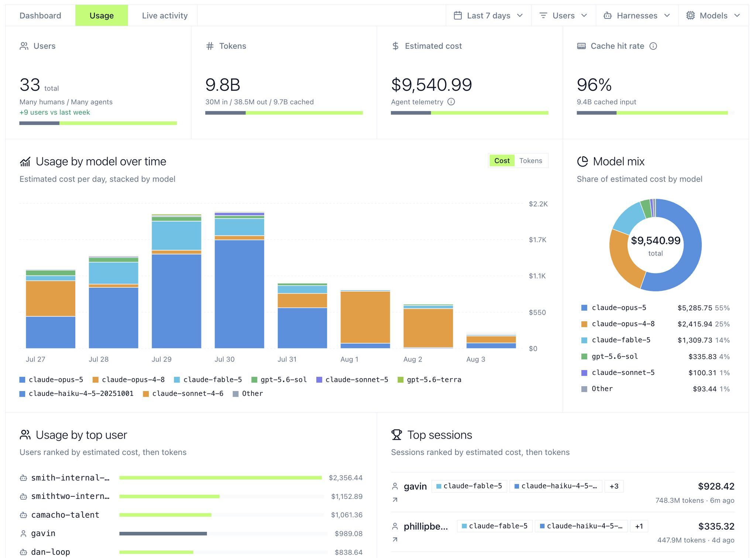
Task: Open the Users filter dropdown
Action: coord(563,16)
